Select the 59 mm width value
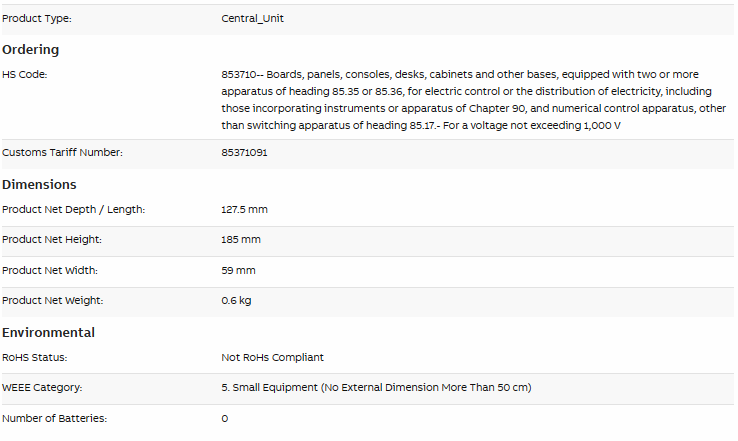 pos(238,271)
